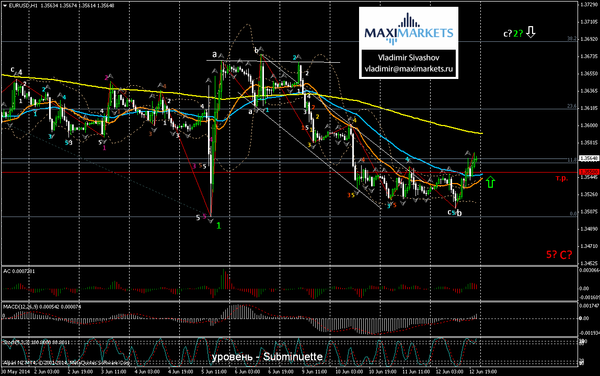Click the red 5? C? wave label
This screenshot has width=600, height=376.
(x=559, y=254)
